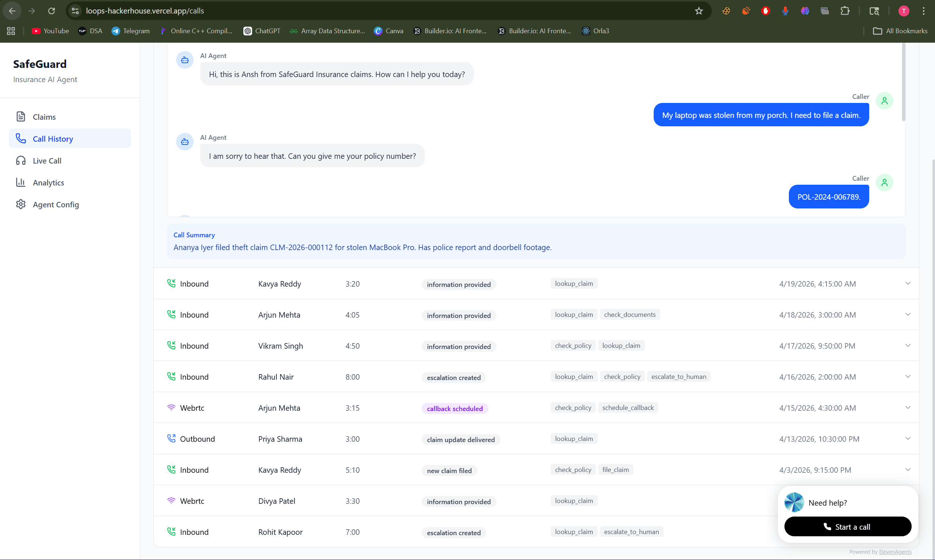Click the new claim filed badge
The width and height of the screenshot is (935, 560).
coord(449,471)
